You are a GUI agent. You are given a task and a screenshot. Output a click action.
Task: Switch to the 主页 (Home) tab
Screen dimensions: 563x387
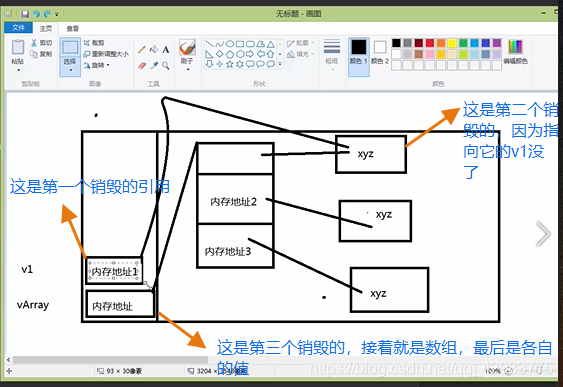click(x=46, y=28)
